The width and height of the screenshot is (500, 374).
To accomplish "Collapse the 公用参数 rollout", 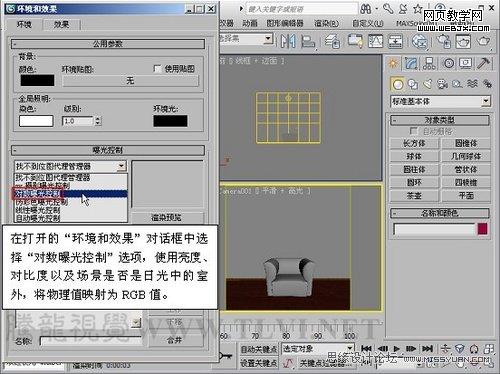I will pos(108,44).
